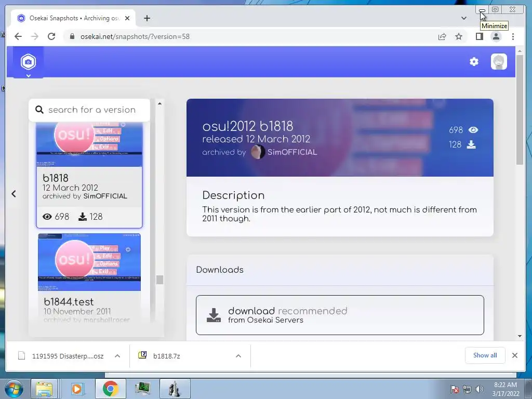Click the 'Downloads' section heading
The width and height of the screenshot is (532, 399).
click(220, 270)
